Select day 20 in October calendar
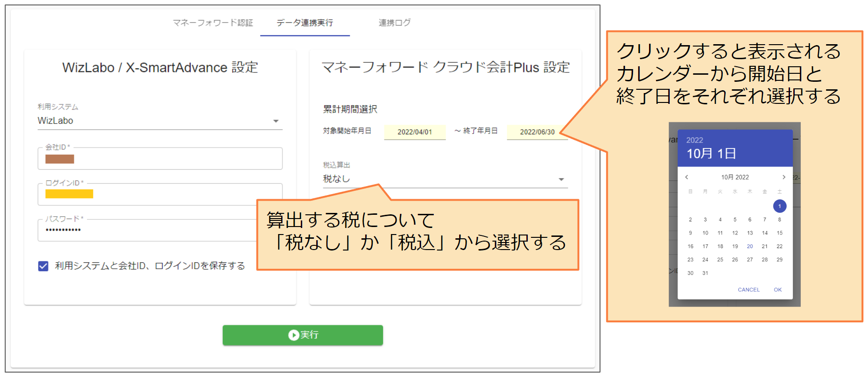868x376 pixels. coord(750,246)
